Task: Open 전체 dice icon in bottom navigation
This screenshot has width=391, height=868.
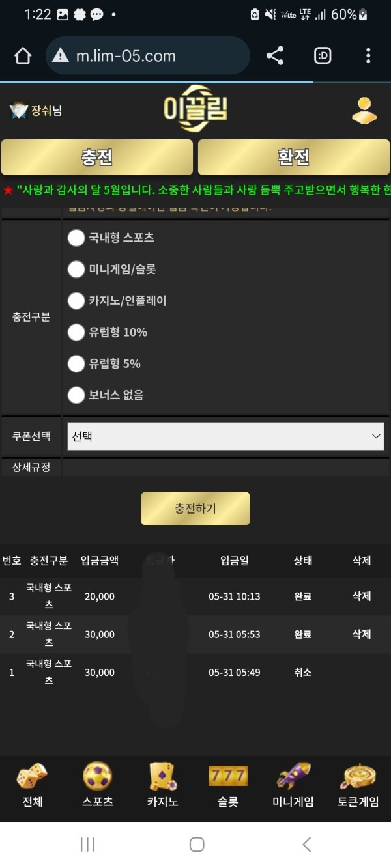Action: pos(31,785)
